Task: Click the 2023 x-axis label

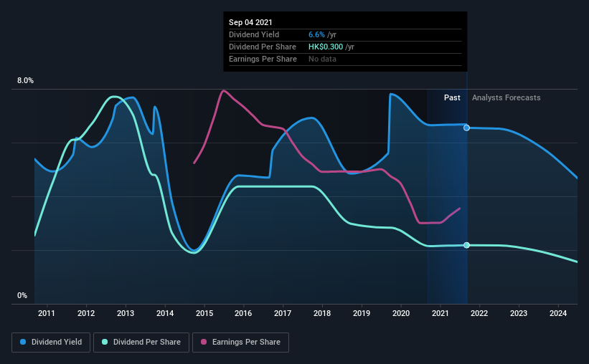Action: click(x=519, y=313)
